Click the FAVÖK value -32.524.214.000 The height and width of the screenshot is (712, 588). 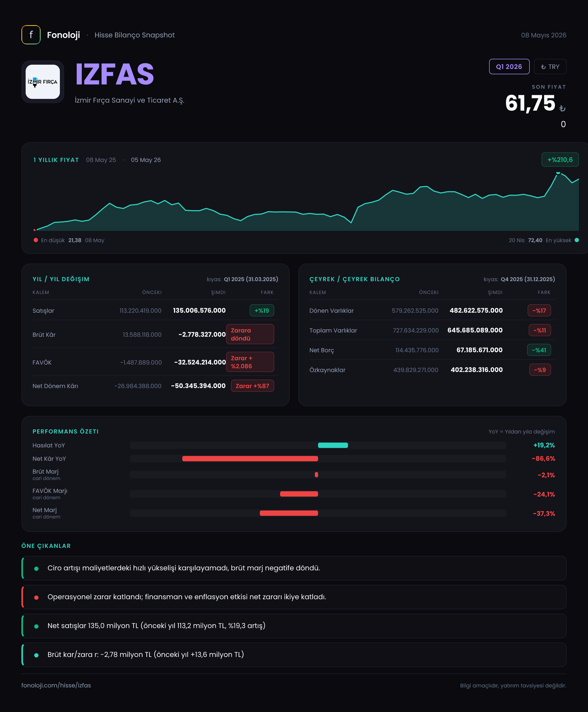200,362
